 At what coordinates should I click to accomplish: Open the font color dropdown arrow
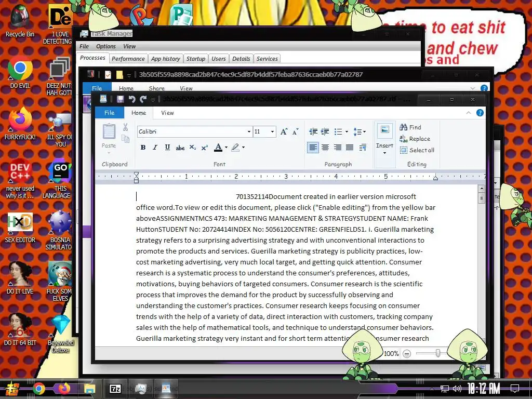click(x=227, y=147)
